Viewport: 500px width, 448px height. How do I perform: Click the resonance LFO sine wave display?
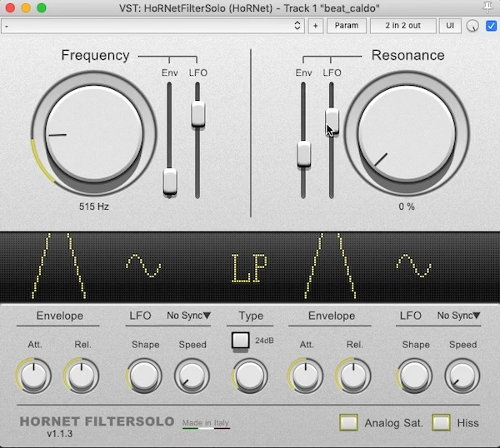click(x=414, y=266)
